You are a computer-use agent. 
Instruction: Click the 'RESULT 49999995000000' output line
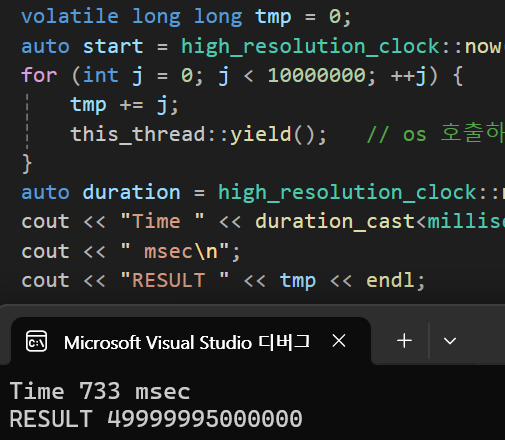pos(156,419)
